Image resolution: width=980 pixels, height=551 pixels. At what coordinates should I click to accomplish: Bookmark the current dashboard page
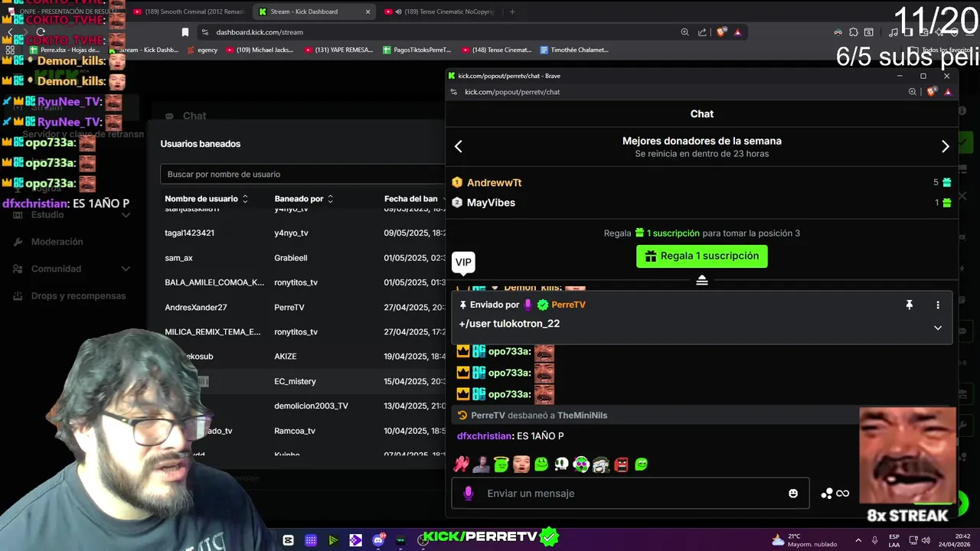coord(185,32)
